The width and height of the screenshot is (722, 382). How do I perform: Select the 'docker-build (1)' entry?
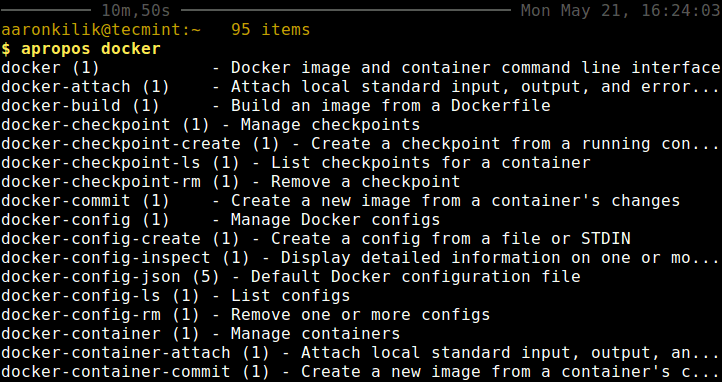click(80, 106)
